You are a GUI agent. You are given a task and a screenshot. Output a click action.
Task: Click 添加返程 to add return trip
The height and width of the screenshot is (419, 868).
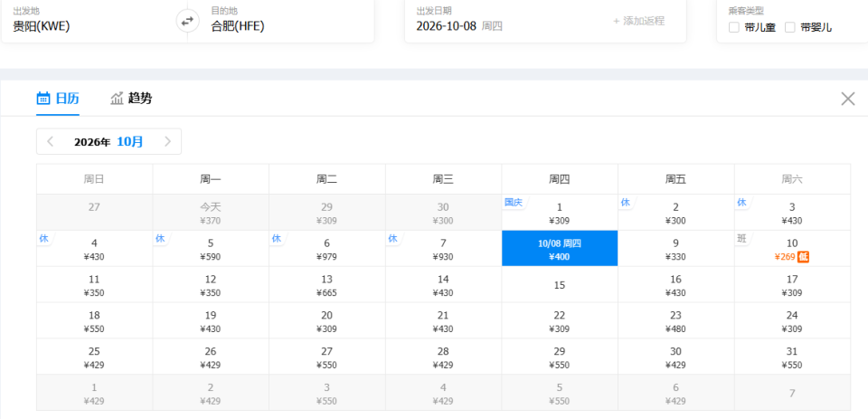638,21
